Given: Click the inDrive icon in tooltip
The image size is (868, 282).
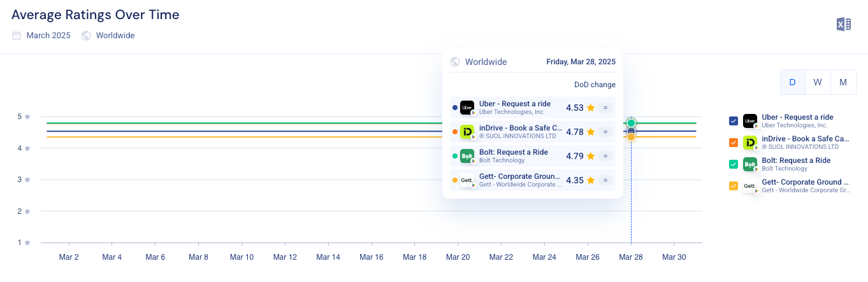Looking at the screenshot, I should 467,132.
